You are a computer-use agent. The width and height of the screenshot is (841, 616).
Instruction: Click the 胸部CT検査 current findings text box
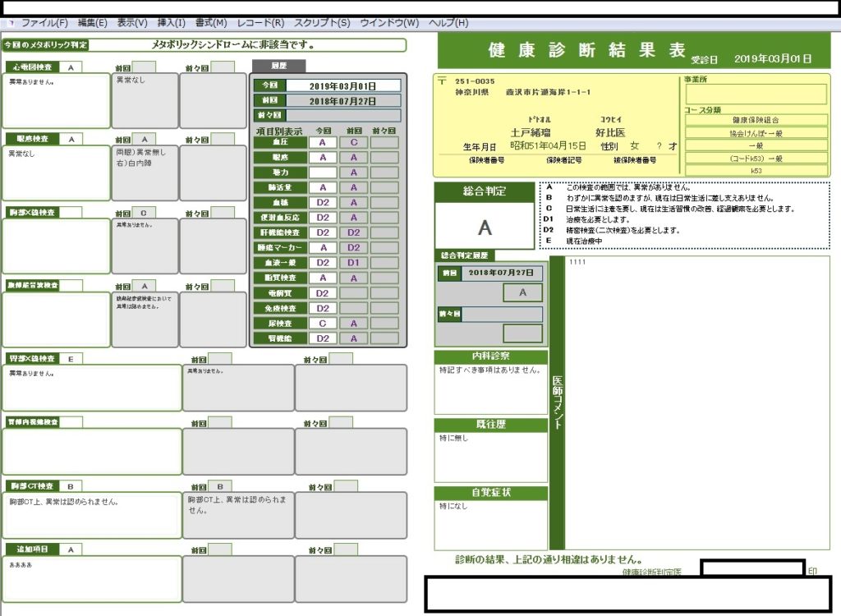tap(91, 515)
